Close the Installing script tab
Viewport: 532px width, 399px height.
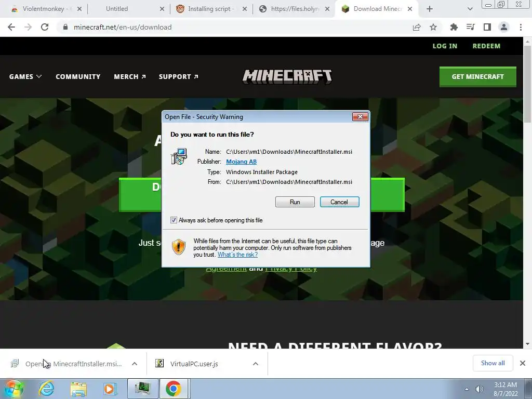(245, 9)
